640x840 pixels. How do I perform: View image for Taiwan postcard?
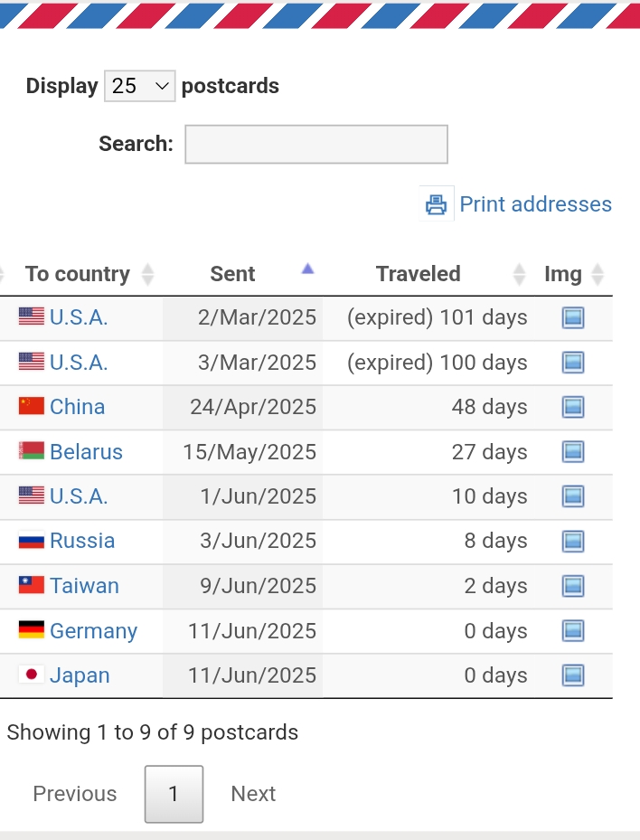click(x=572, y=586)
